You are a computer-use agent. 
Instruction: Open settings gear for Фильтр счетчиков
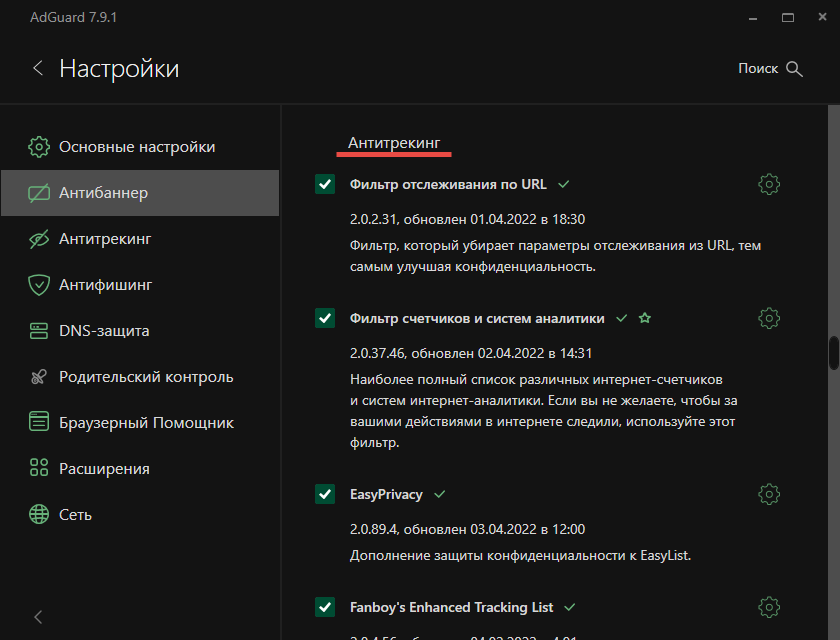769,318
